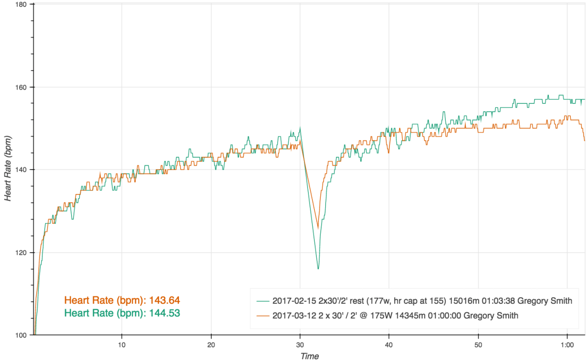
Task: Click the 10 tick on the time axis
Action: pos(122,344)
